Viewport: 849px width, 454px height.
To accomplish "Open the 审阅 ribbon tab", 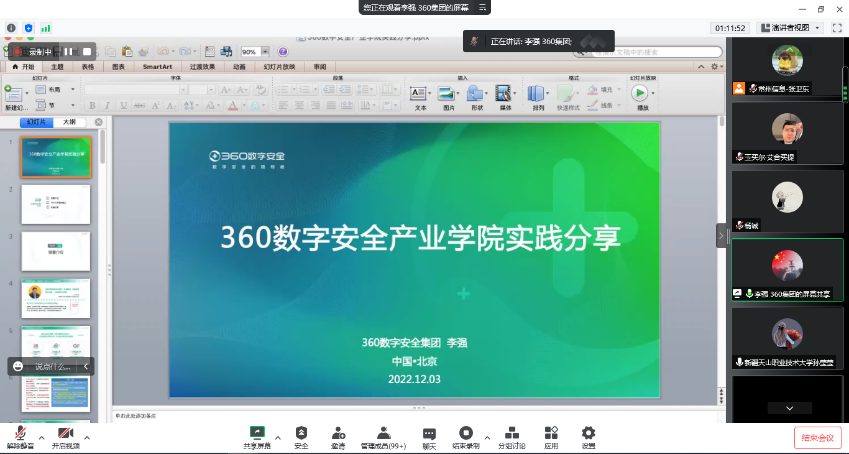I will tap(320, 67).
